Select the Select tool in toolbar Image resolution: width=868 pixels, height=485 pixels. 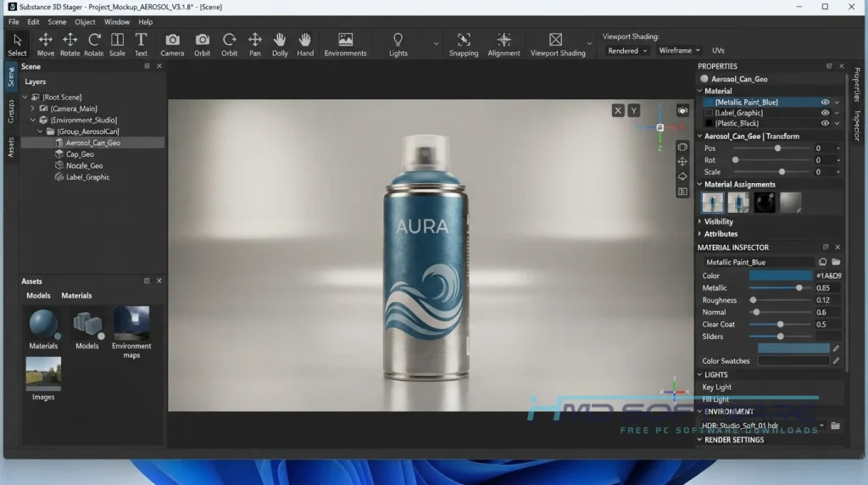point(17,44)
